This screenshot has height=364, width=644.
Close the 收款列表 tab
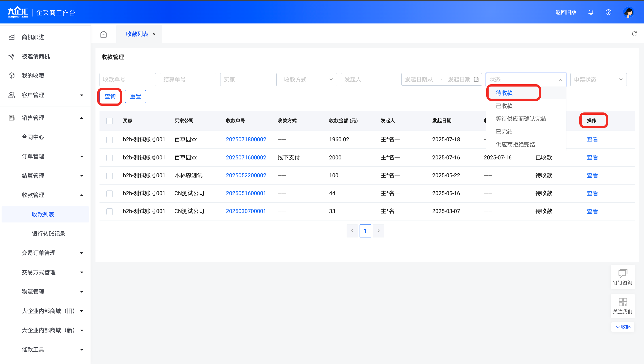[154, 34]
